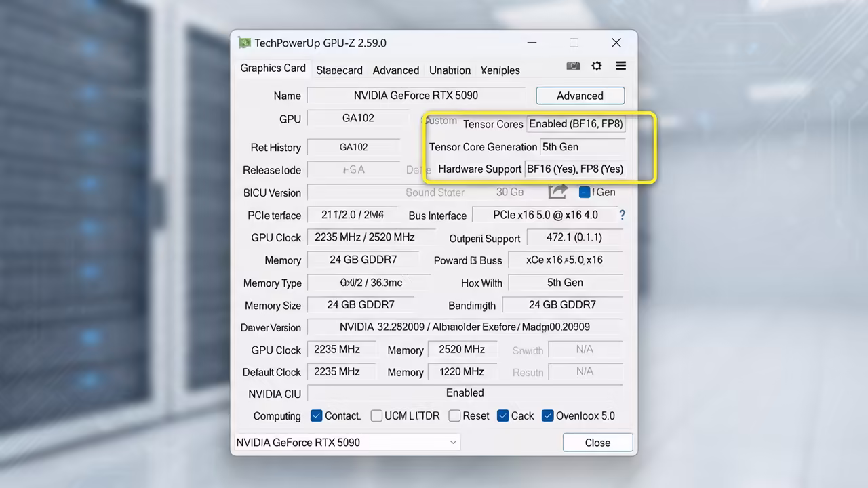The width and height of the screenshot is (868, 488).
Task: Click the share arrow icon near Sound Stater
Action: 557,192
